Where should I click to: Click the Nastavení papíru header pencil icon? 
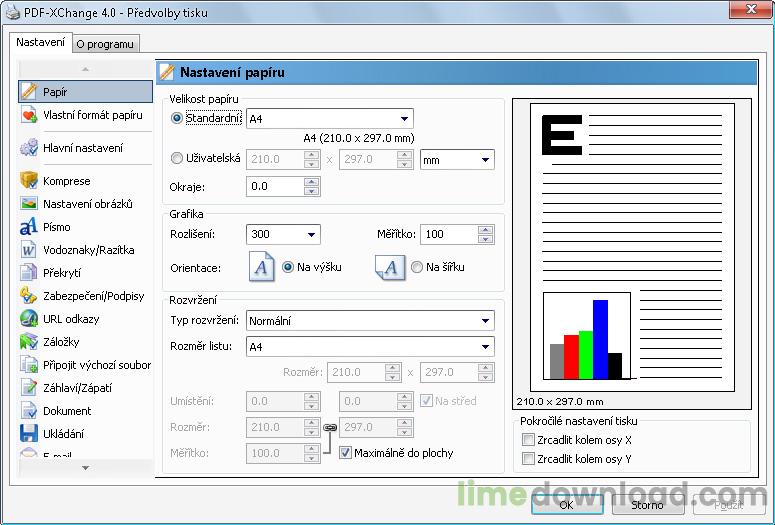coord(168,72)
